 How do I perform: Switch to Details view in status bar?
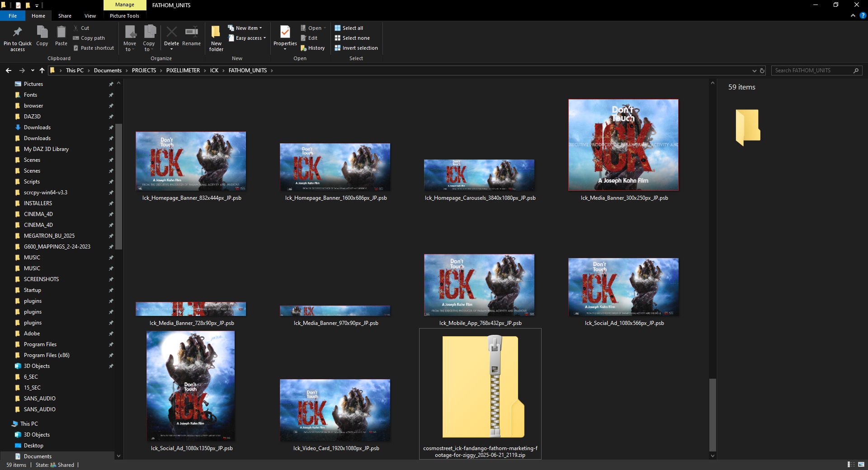click(x=851, y=465)
